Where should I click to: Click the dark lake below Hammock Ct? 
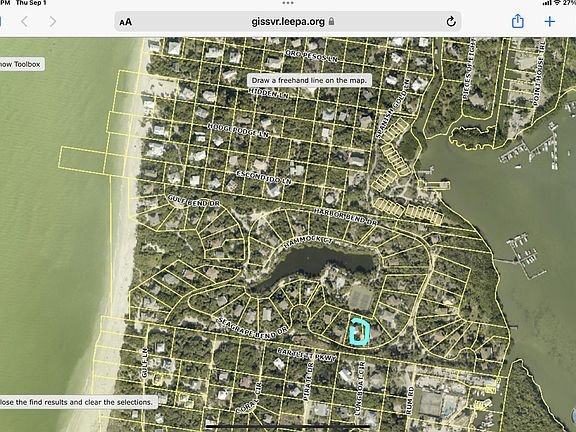point(312,264)
